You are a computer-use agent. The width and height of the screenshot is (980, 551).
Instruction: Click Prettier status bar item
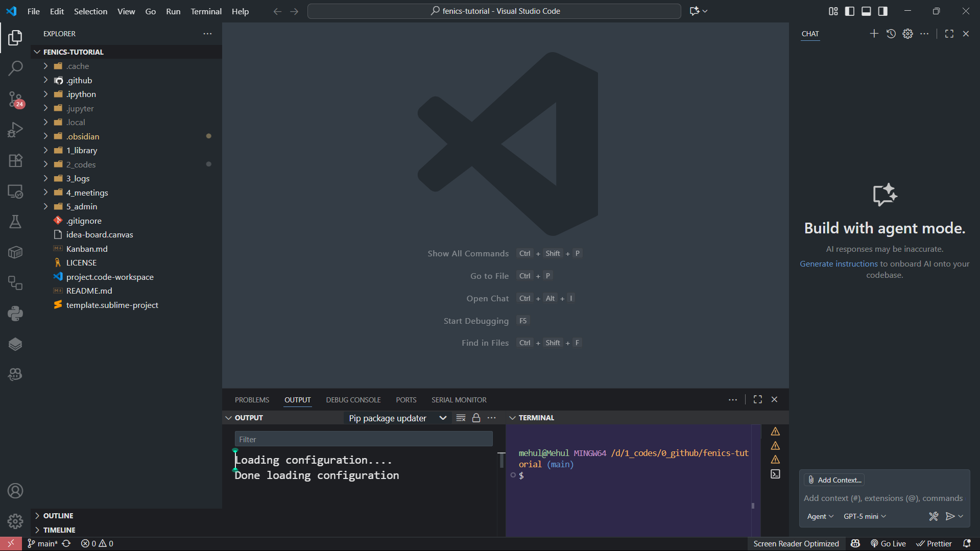[934, 544]
